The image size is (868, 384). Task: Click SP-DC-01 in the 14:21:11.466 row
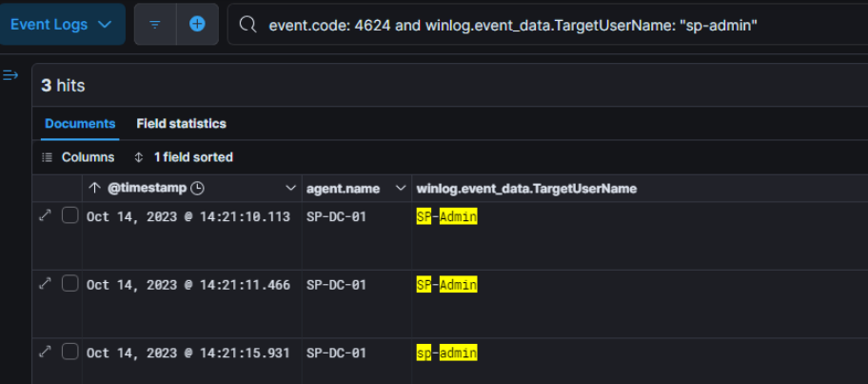tap(337, 285)
